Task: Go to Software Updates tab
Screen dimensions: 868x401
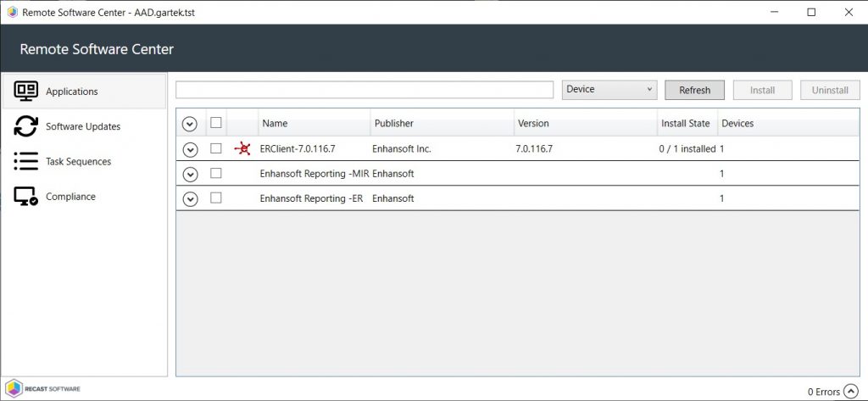Action: [x=83, y=126]
